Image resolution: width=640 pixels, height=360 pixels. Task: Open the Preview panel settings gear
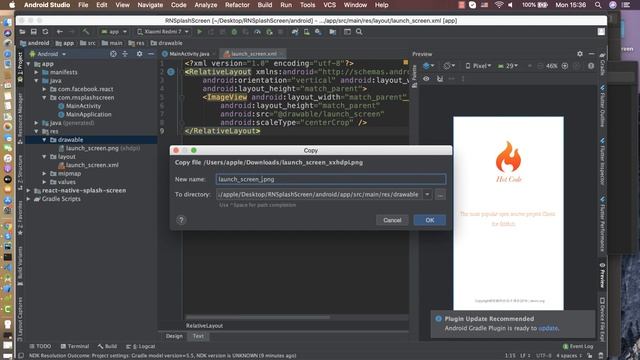point(580,54)
